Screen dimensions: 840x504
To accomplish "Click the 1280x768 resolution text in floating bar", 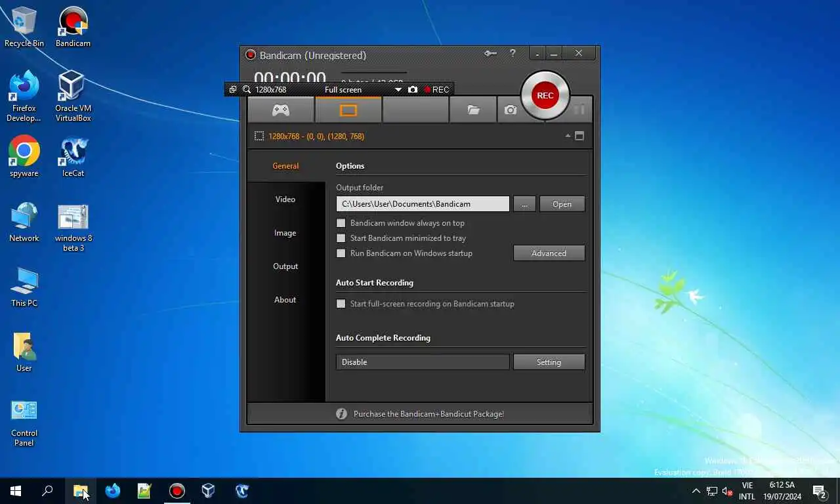I will pos(270,89).
